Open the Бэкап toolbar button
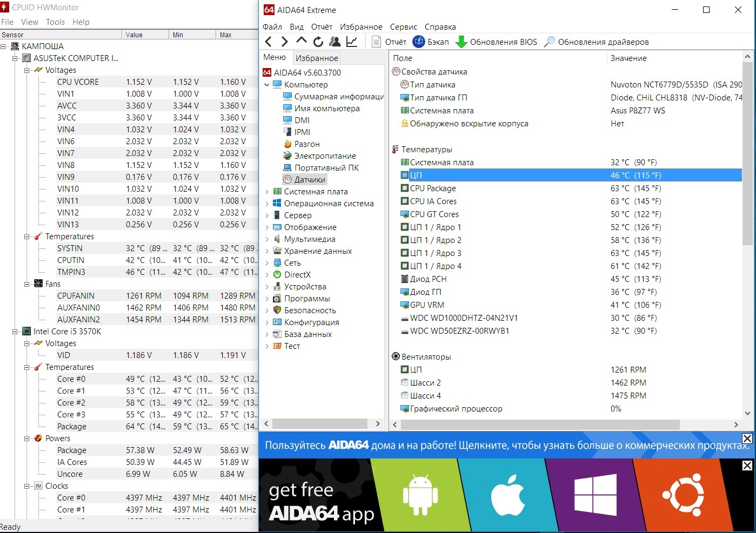Screen dimensions: 756x533 tap(431, 42)
